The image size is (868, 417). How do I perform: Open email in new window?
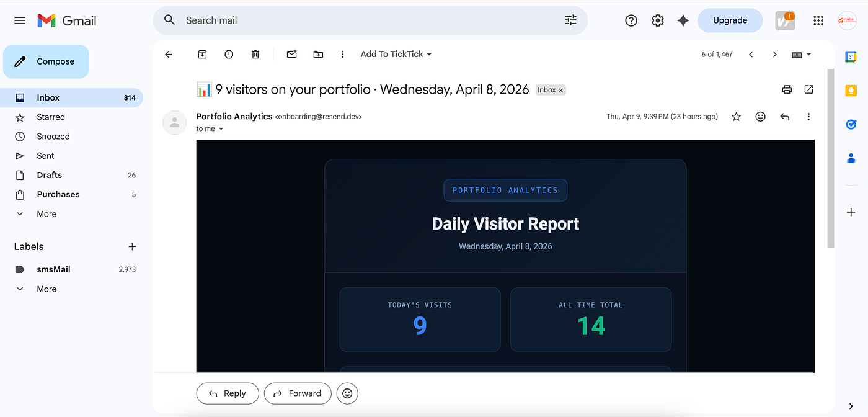pos(808,89)
